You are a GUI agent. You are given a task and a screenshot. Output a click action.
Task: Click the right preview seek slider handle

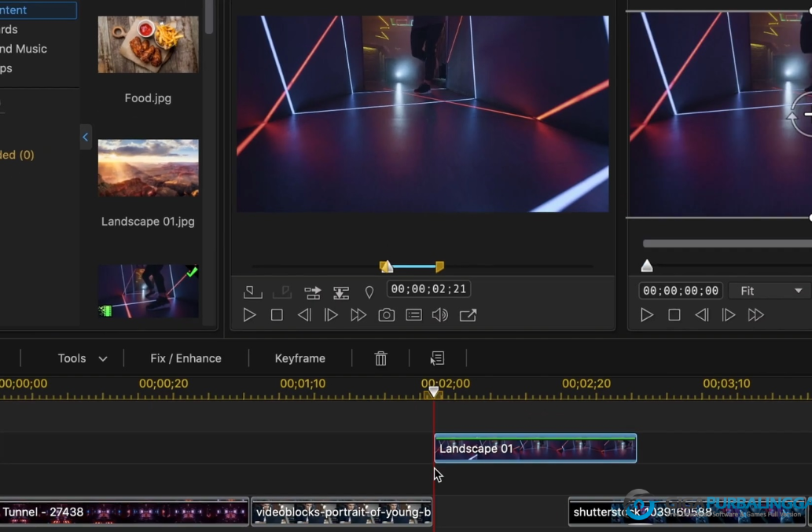pos(647,266)
